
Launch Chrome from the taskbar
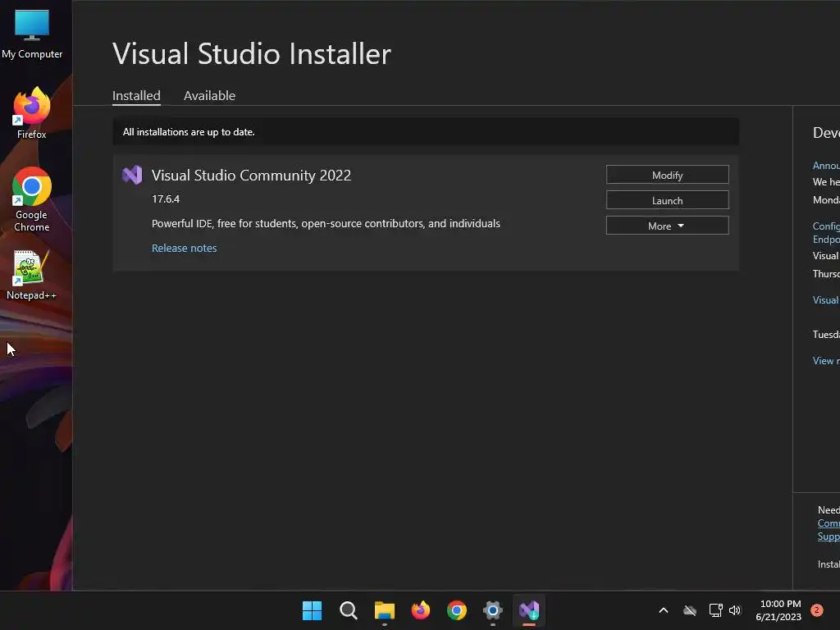point(456,610)
